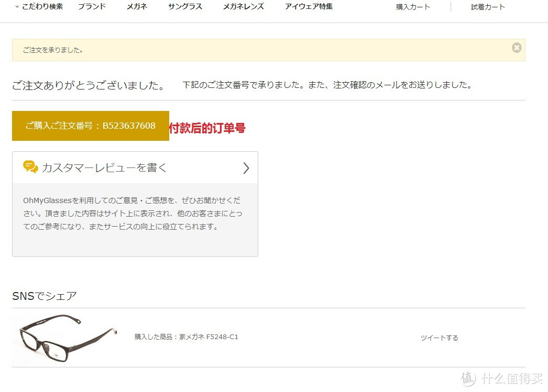Viewport: 548px width, 392px height.
Task: Dismiss the ご注文を承りました notification
Action: [517, 48]
